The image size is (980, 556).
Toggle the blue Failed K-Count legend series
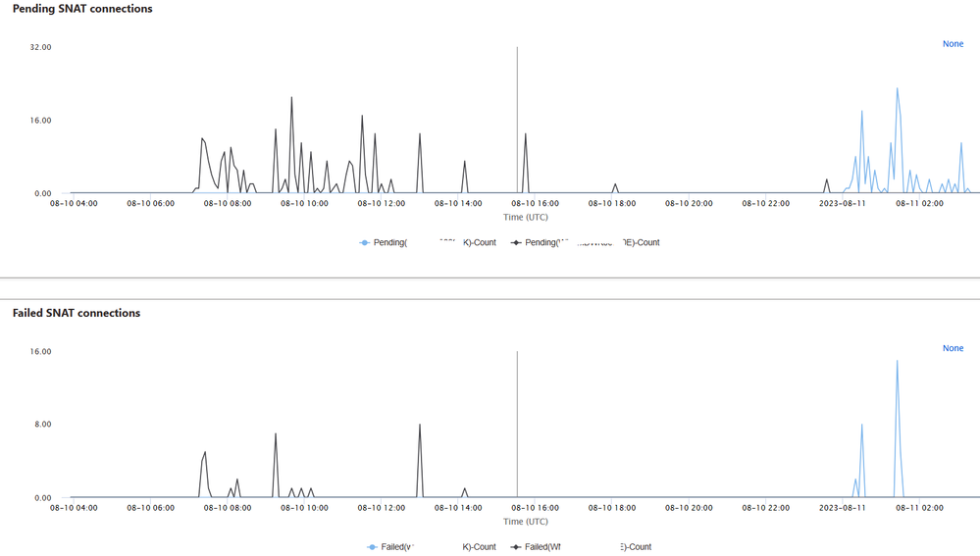click(x=432, y=546)
